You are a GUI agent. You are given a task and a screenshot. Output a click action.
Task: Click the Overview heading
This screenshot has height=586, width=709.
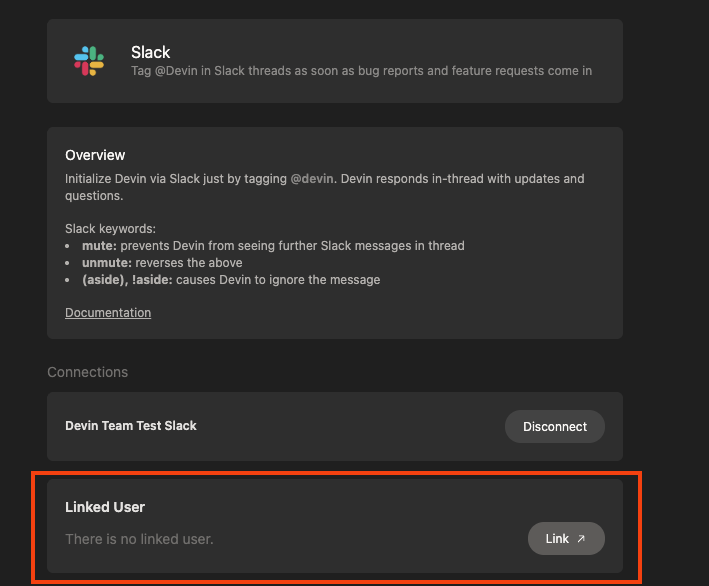pyautogui.click(x=95, y=155)
